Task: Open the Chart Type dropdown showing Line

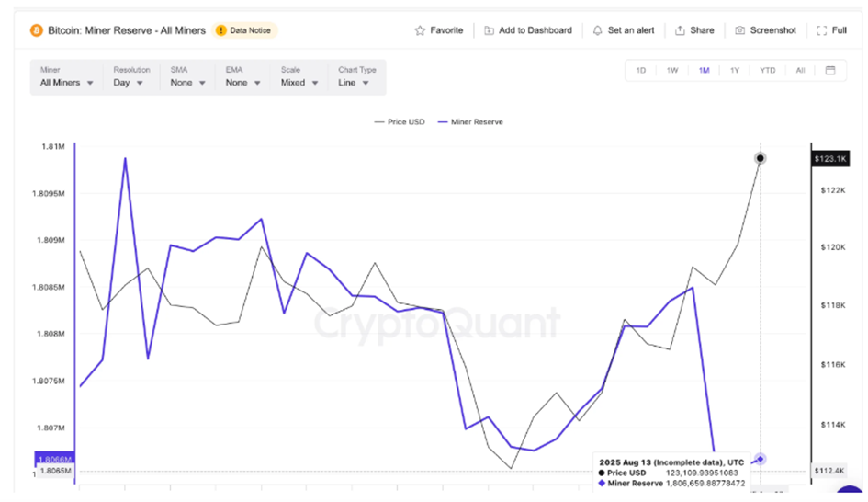Action: [x=354, y=83]
